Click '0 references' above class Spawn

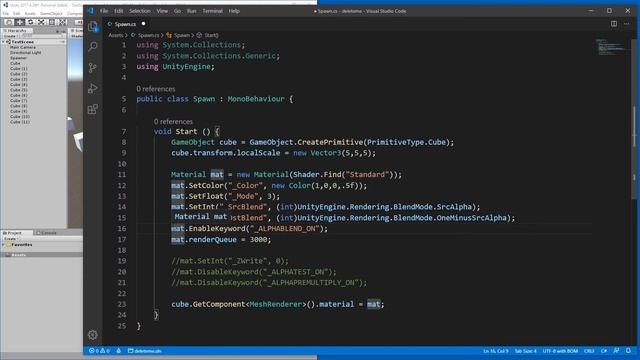[156, 89]
